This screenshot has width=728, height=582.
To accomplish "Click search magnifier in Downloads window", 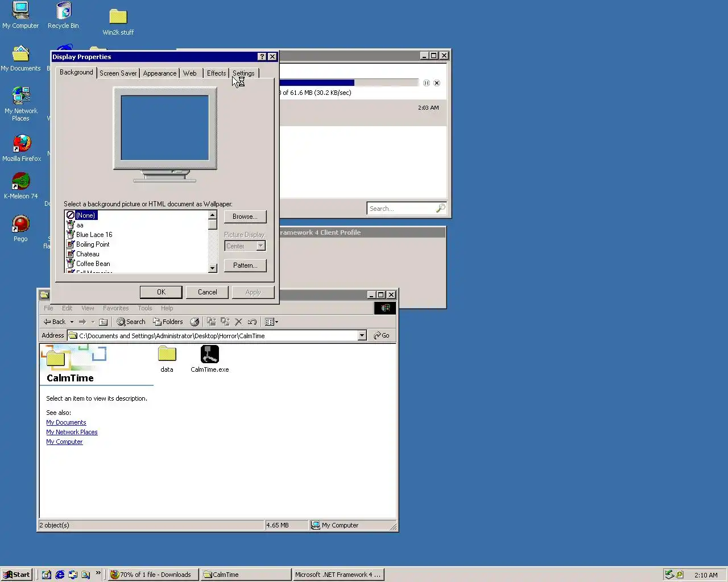I will click(440, 209).
